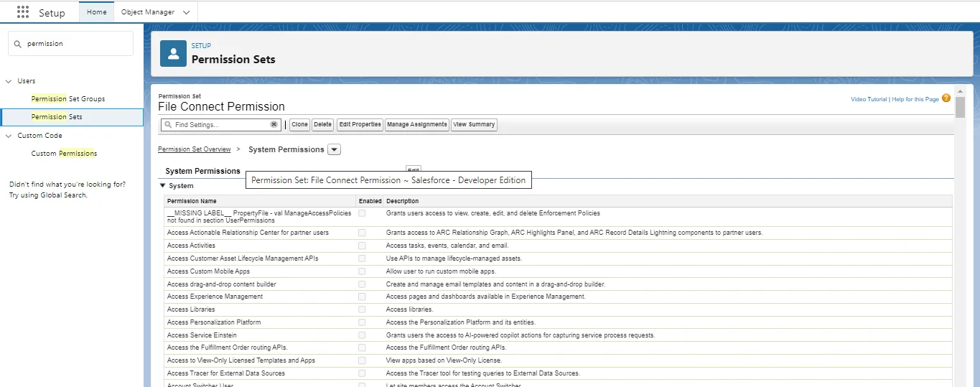Open the Permission Set Overview link

click(x=195, y=149)
